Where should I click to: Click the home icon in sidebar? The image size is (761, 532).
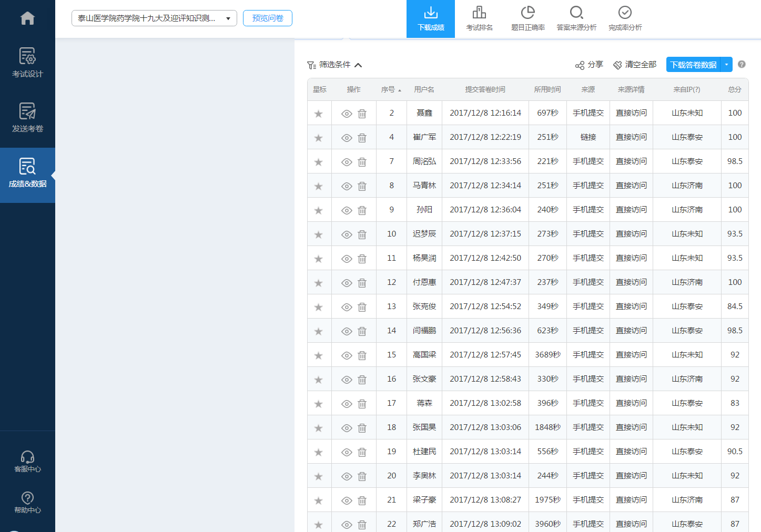coord(27,18)
